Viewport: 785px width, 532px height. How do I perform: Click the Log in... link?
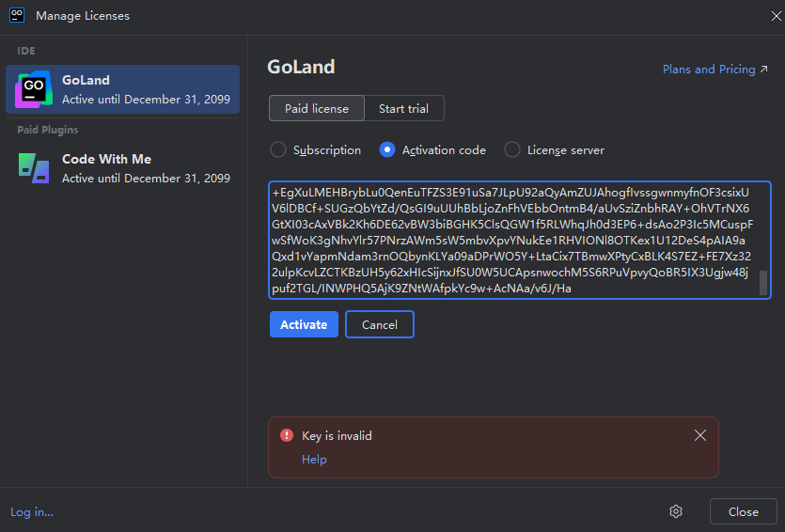point(32,512)
